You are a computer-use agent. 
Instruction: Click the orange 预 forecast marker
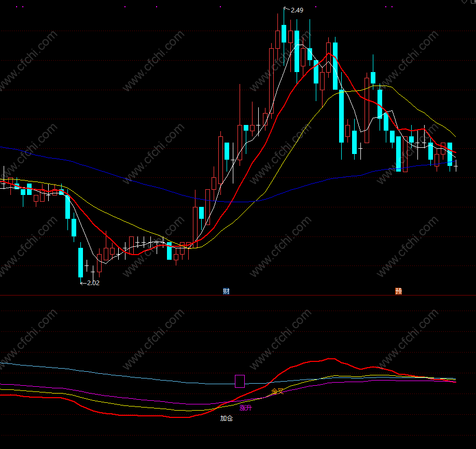[x=398, y=291]
